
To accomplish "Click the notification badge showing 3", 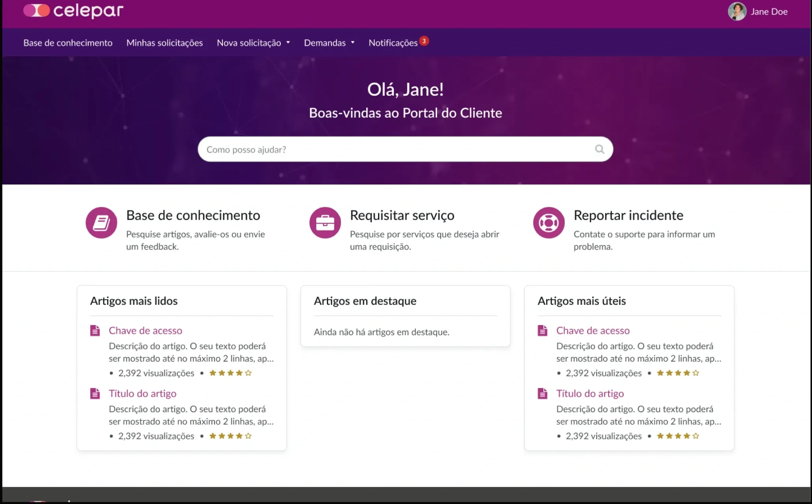I will [x=424, y=41].
